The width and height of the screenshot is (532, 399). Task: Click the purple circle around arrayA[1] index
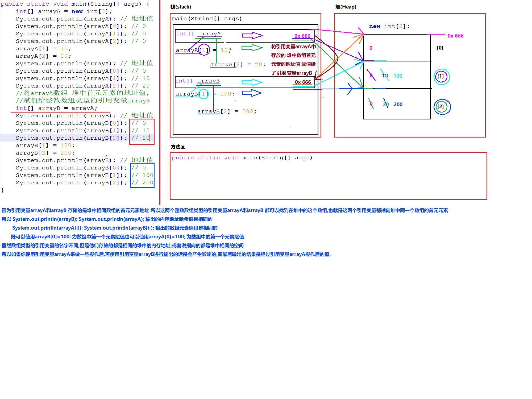coord(204,50)
